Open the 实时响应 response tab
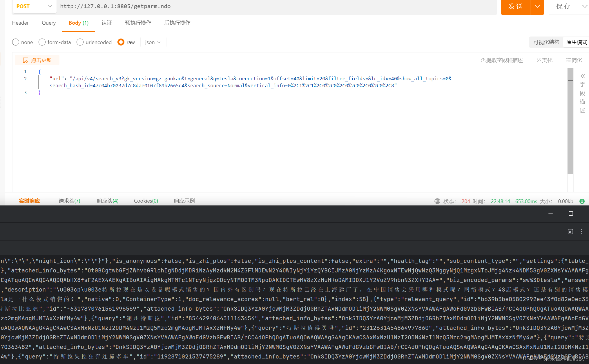The width and height of the screenshot is (589, 364). 29,201
